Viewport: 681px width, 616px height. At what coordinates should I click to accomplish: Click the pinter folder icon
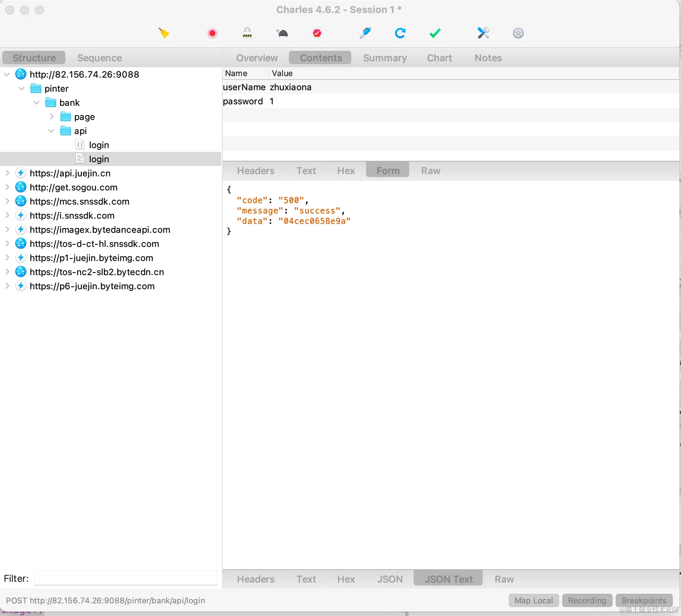(36, 88)
